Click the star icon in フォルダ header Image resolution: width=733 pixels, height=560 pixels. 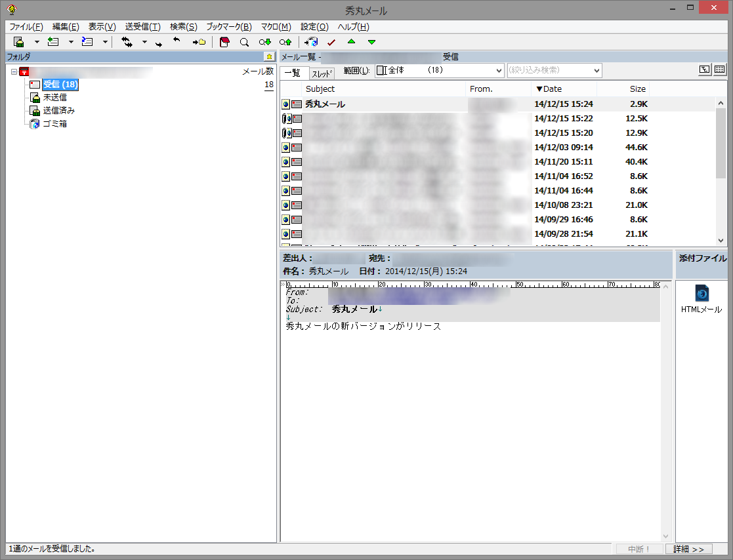point(269,56)
